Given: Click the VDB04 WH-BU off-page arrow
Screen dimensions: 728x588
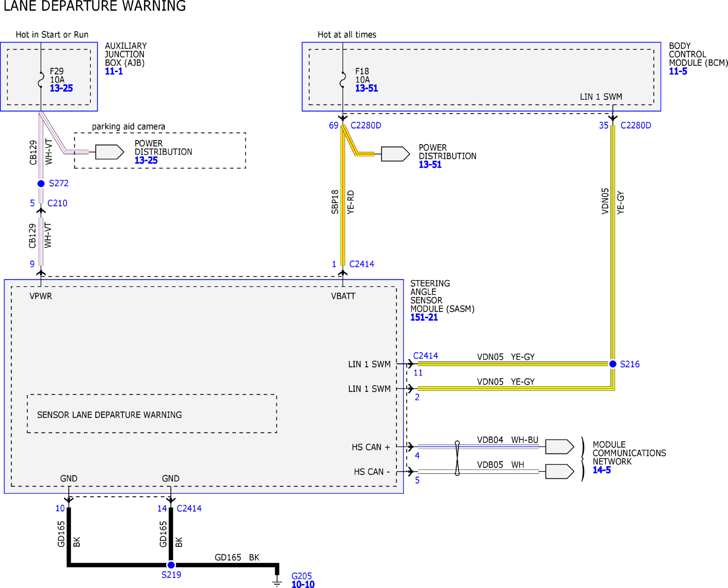Looking at the screenshot, I should pyautogui.click(x=560, y=447).
